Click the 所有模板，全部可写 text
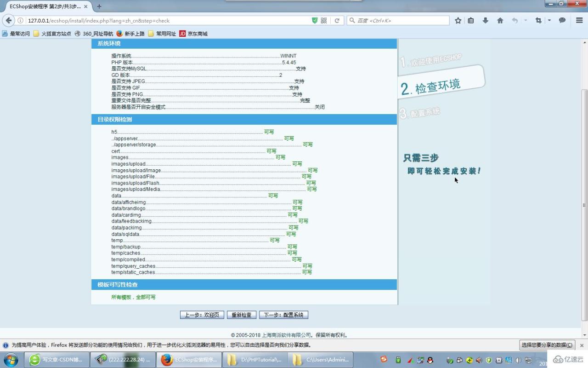Screen dimensions: 588x368 pyautogui.click(x=133, y=297)
